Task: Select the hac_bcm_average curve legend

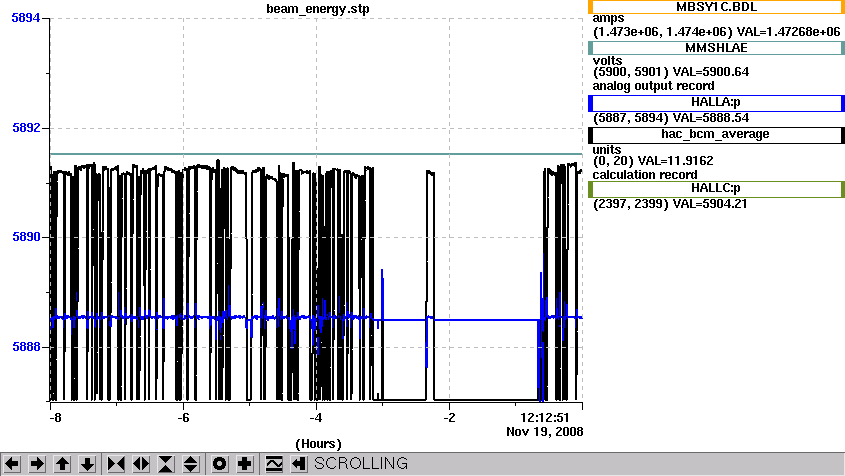Action: (x=716, y=135)
